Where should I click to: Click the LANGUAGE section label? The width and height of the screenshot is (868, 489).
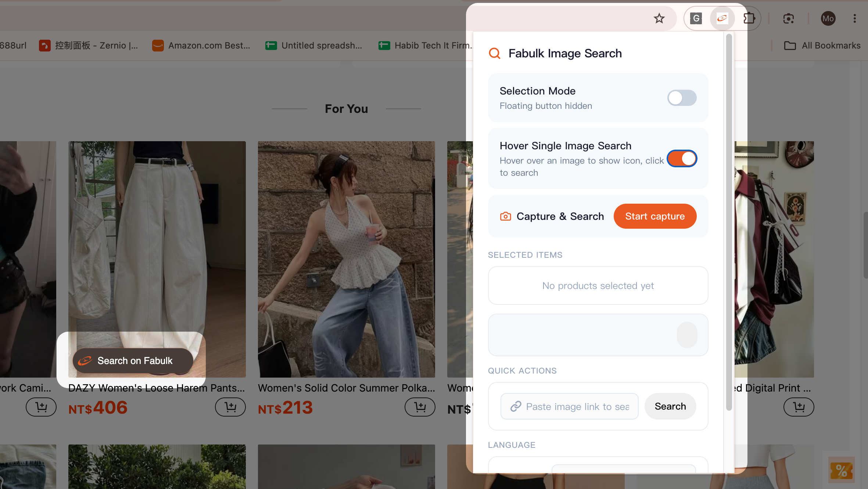tap(512, 445)
